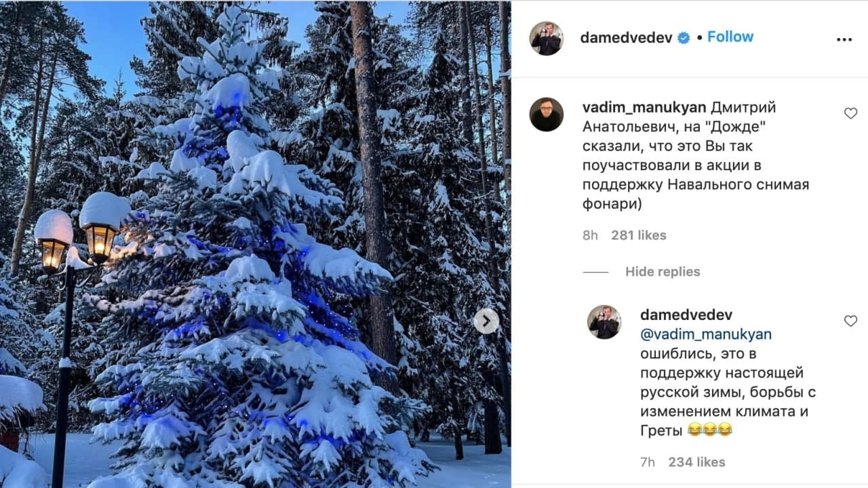This screenshot has width=868, height=488.
Task: Click the 8h comment timestamp
Action: click(x=590, y=235)
